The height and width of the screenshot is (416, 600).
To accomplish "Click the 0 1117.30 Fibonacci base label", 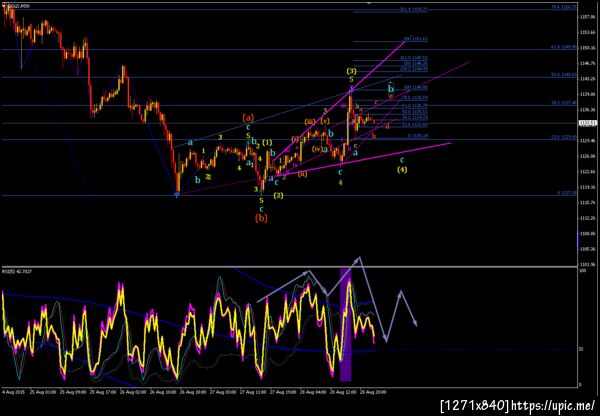I will point(566,193).
